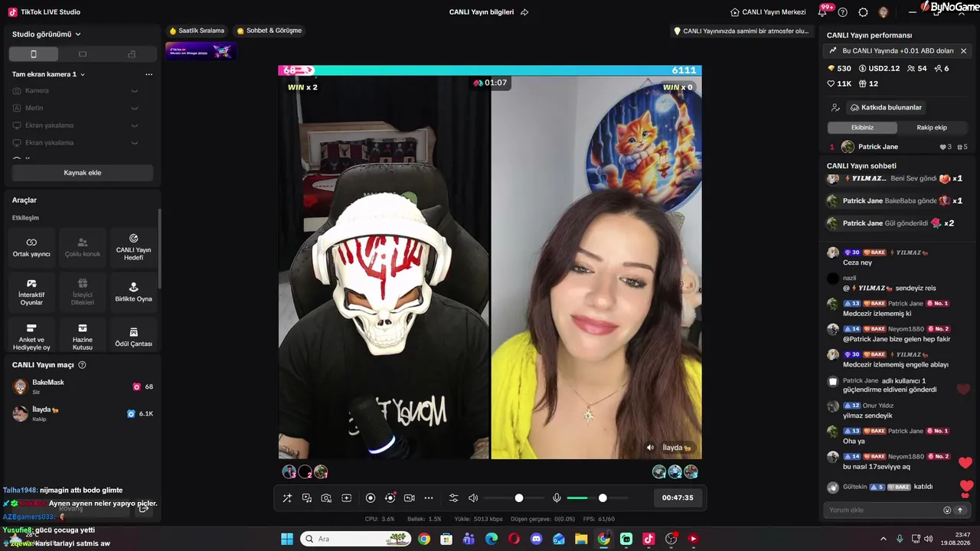Image resolution: width=980 pixels, height=551 pixels.
Task: Open Discord from the taskbar
Action: (x=536, y=539)
